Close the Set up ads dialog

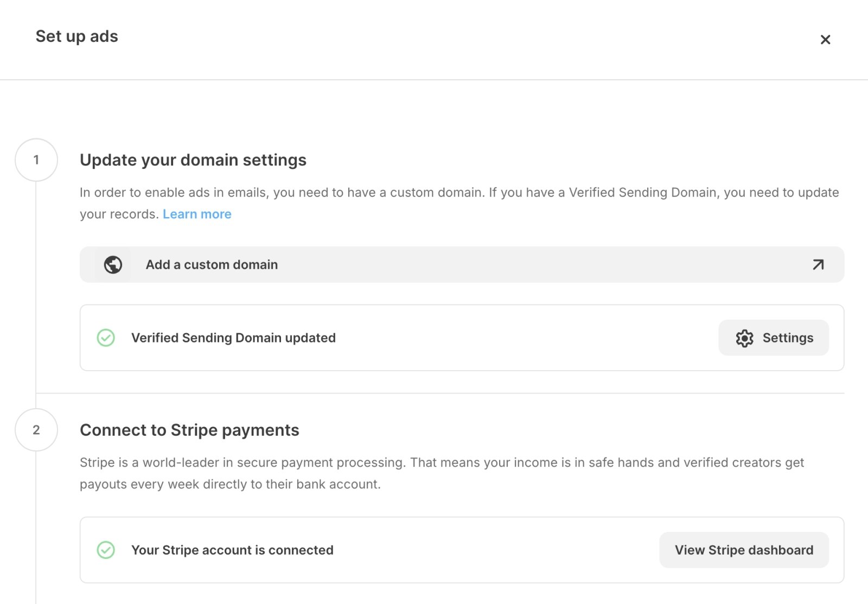[x=825, y=40]
